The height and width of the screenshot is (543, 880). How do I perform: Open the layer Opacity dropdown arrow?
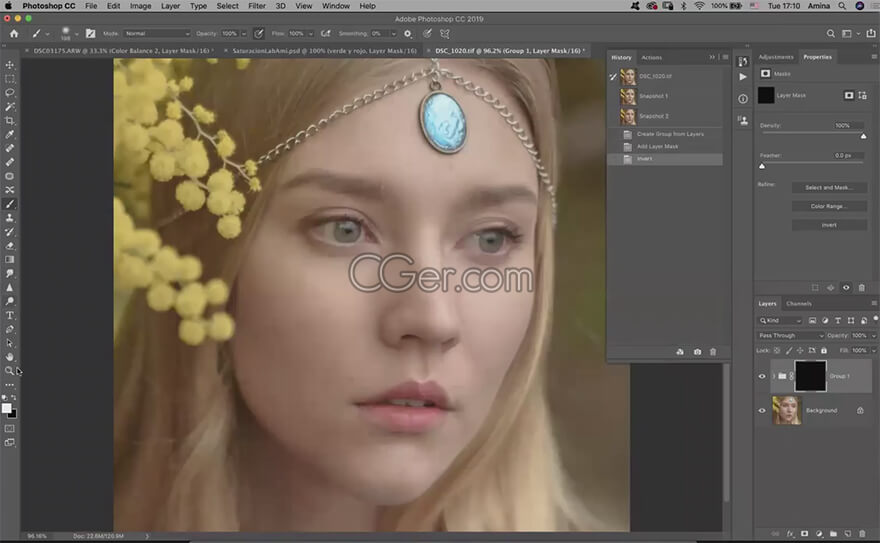point(874,335)
